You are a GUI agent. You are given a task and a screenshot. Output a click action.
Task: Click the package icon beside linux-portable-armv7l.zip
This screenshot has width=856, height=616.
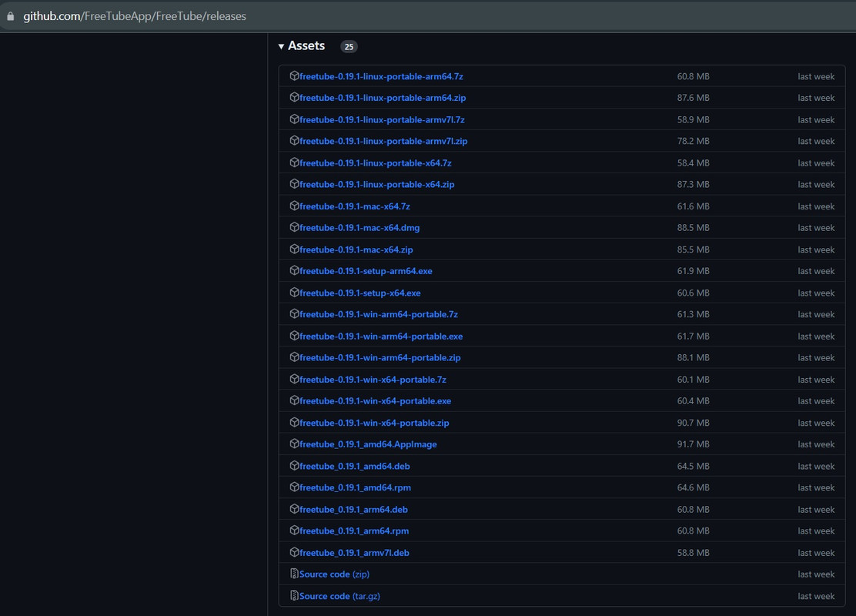pos(294,140)
